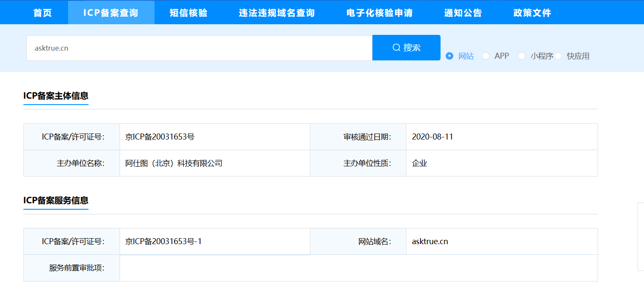Click the 网站域名 label cell
The width and height of the screenshot is (644, 299).
(358, 242)
